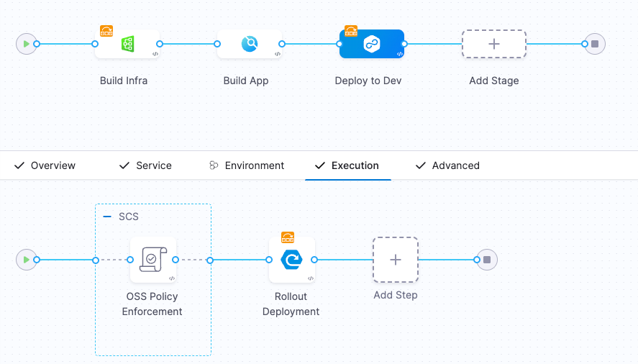Switch to the Service tab
638x364 pixels.
145,165
